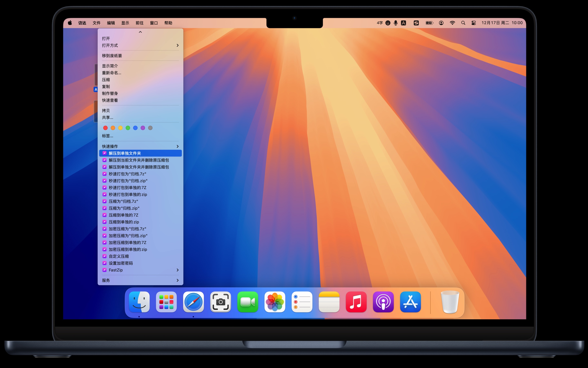The width and height of the screenshot is (588, 368).
Task: Click the user account menu bar icon
Action: click(x=441, y=23)
